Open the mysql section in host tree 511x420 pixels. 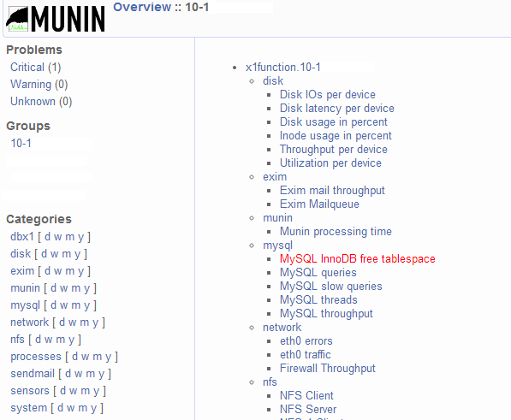click(277, 245)
